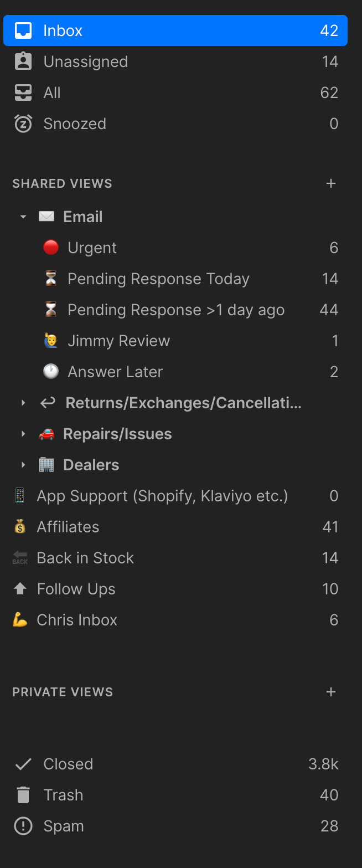The image size is (362, 868).
Task: Expand the Dealers group
Action: pyautogui.click(x=23, y=465)
